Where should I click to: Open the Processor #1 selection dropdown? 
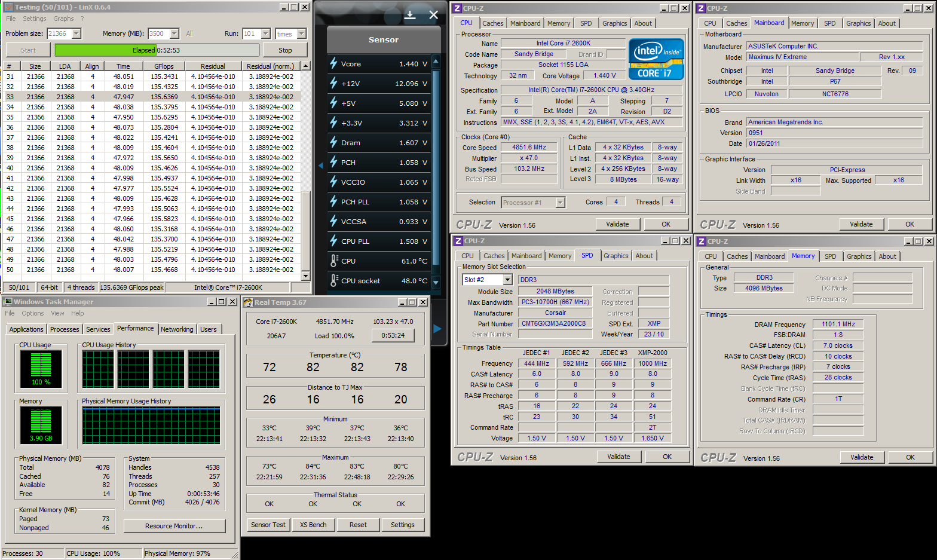pyautogui.click(x=561, y=203)
